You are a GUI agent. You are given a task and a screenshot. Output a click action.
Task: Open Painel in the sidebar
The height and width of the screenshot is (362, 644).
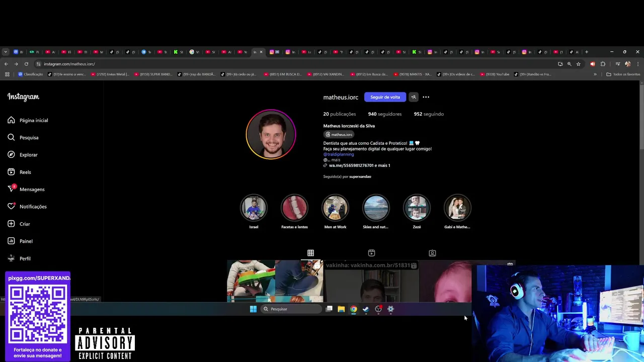[20, 241]
